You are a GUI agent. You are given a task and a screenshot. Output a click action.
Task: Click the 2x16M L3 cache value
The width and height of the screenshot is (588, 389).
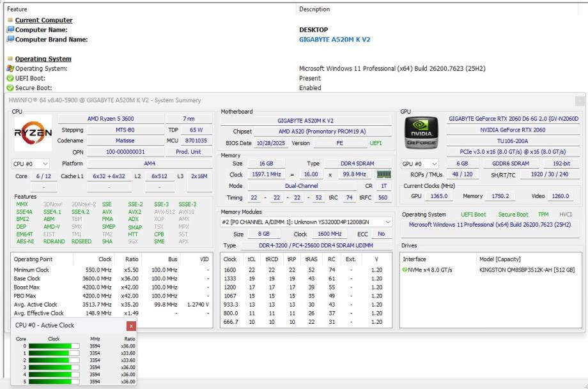[199, 176]
